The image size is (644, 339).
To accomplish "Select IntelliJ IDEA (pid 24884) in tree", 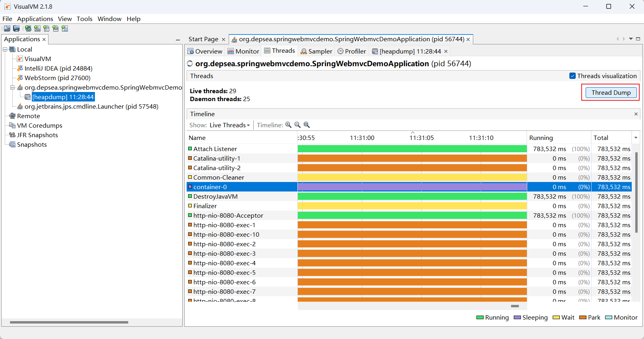I will (58, 69).
